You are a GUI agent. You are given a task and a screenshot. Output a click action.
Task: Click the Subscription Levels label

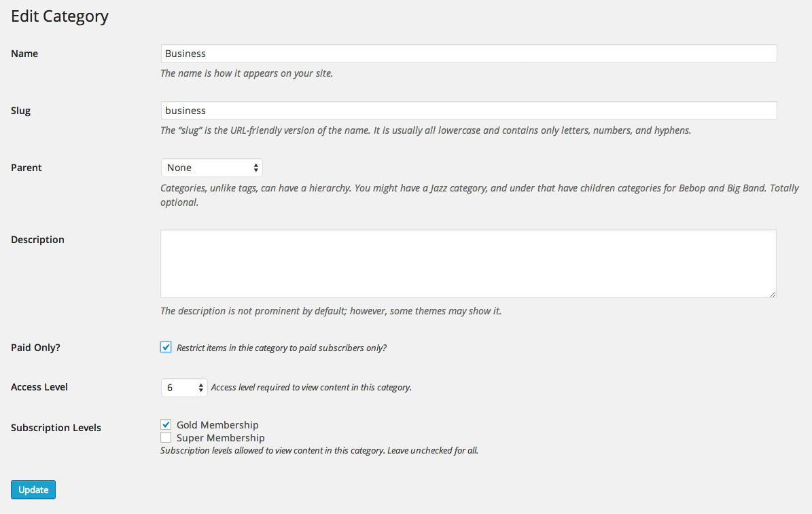[x=56, y=428]
